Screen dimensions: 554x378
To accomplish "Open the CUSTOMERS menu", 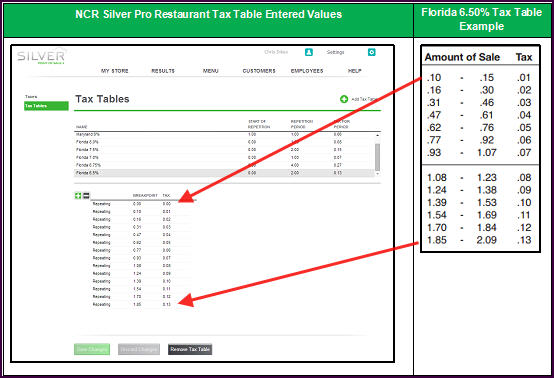I will tap(259, 71).
